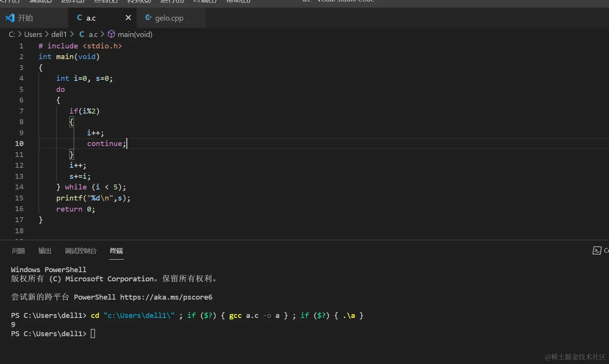Select the a.c tab title
Viewport: 609px width, 364px height.
(91, 18)
